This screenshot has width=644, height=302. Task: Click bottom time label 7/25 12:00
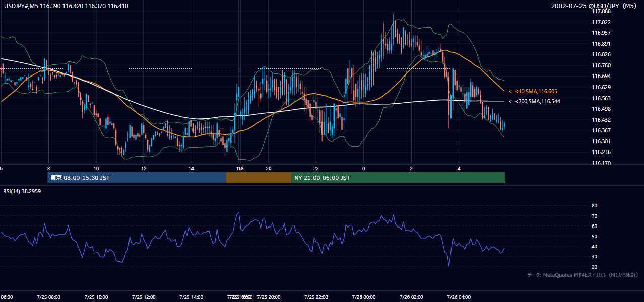tap(144, 297)
